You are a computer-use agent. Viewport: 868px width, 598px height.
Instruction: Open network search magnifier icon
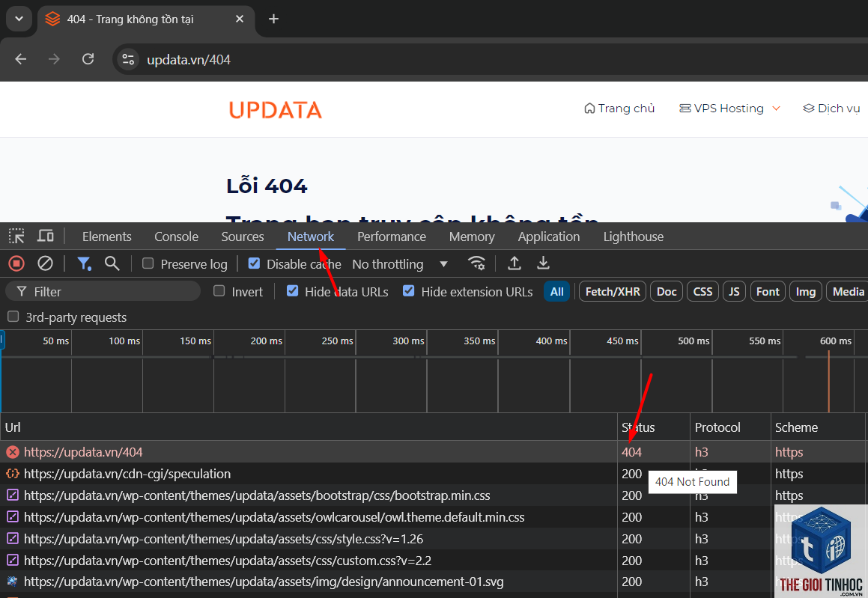click(112, 263)
